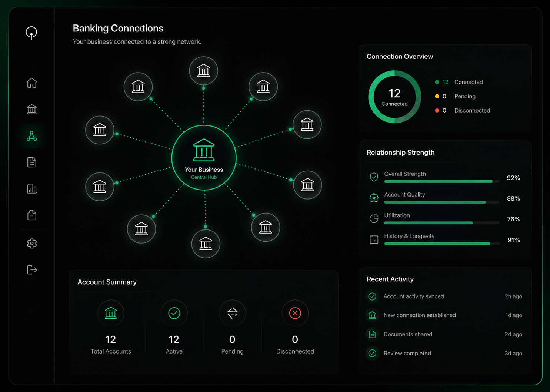Image resolution: width=550 pixels, height=392 pixels.
Task: Open the Account activity synced entry
Action: coord(444,296)
